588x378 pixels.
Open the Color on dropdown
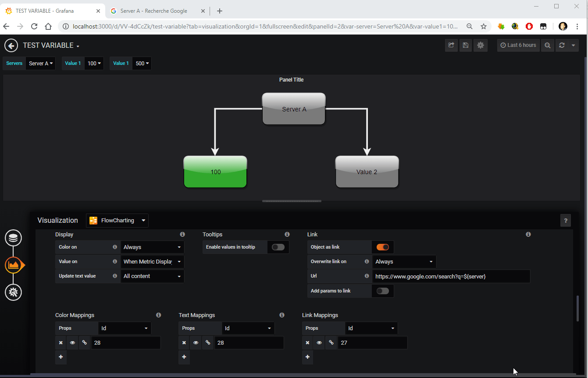tap(152, 247)
